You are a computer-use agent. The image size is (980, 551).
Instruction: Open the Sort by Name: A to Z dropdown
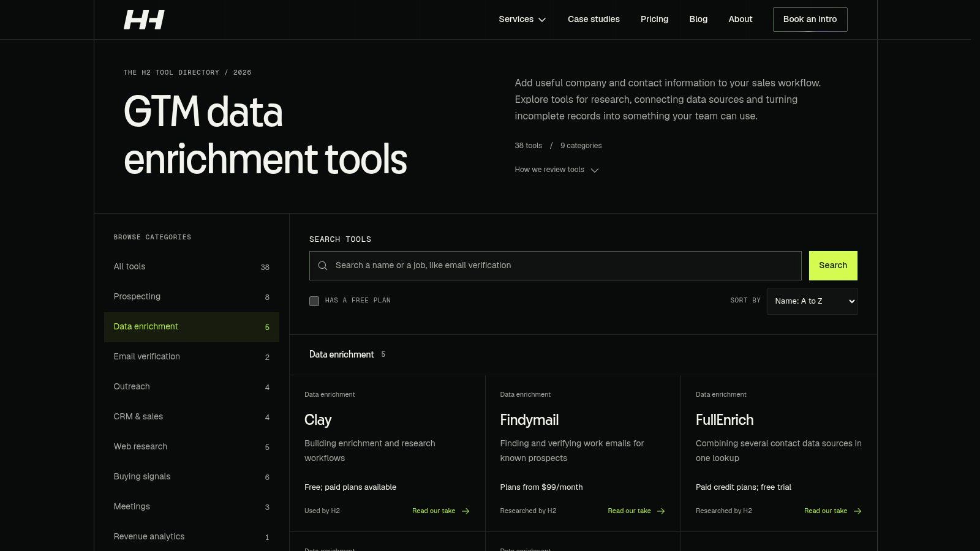pyautogui.click(x=812, y=301)
